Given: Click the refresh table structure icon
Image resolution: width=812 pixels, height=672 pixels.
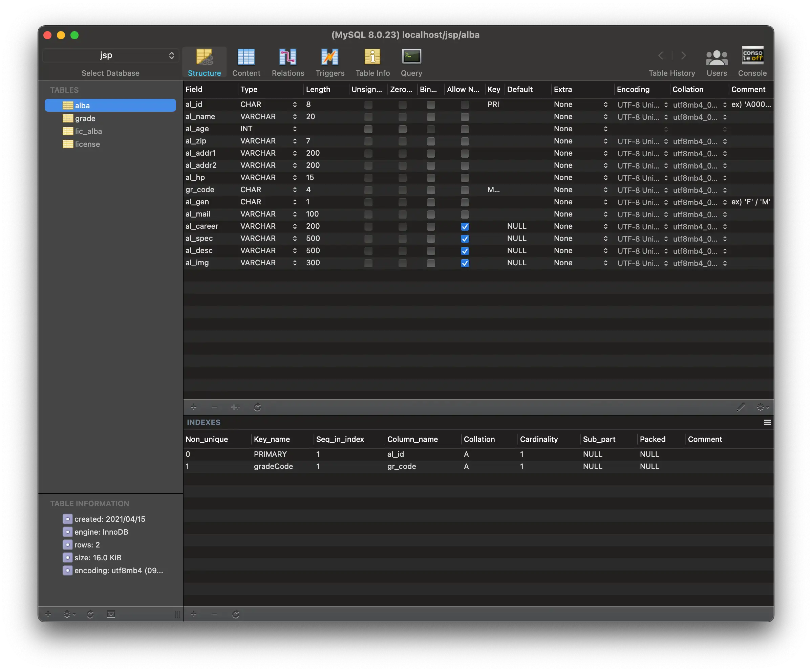Looking at the screenshot, I should [x=258, y=407].
